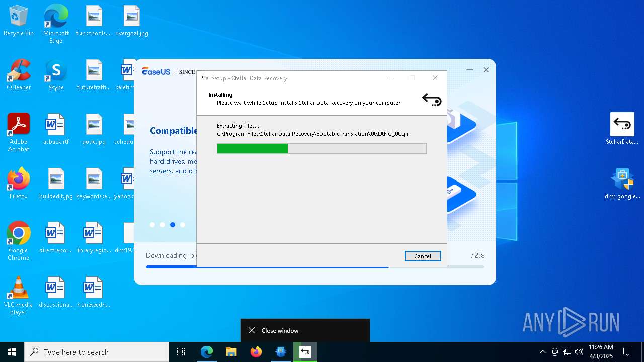644x362 pixels.
Task: Open the CCleaner desktop shortcut
Action: (19, 75)
